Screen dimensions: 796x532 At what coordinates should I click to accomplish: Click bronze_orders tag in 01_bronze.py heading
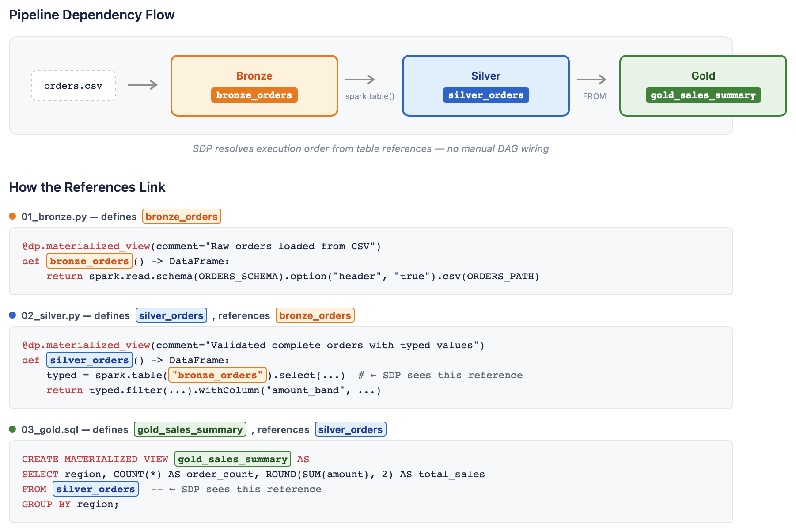(x=182, y=216)
